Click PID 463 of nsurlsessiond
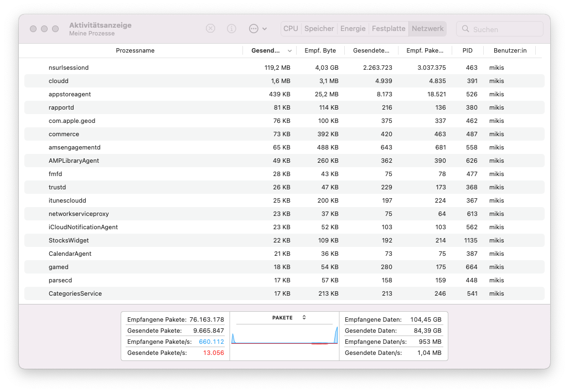The image size is (569, 392). point(472,68)
